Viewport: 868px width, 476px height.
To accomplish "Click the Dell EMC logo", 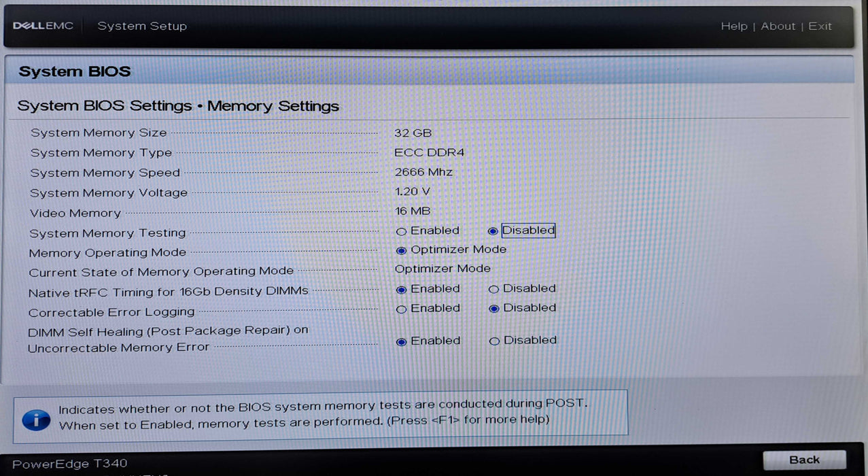I will (43, 26).
